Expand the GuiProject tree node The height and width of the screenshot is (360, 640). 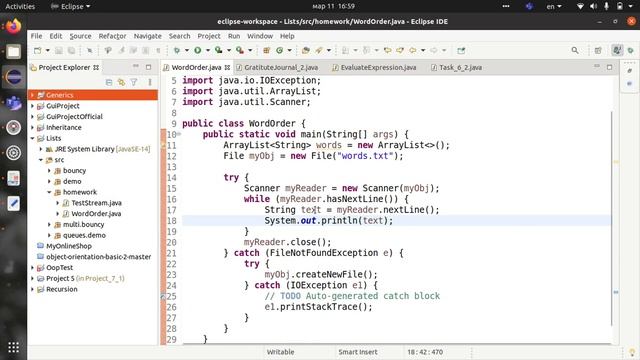[x=33, y=106]
